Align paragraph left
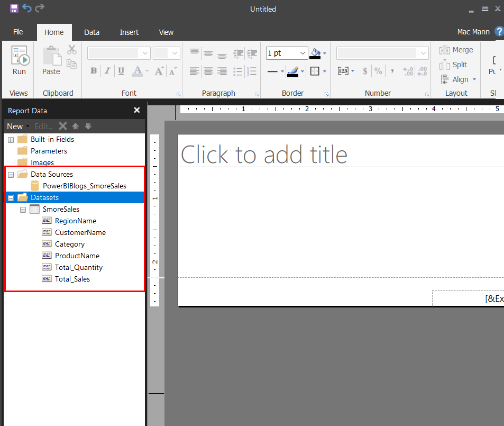This screenshot has width=504, height=426. tap(195, 71)
